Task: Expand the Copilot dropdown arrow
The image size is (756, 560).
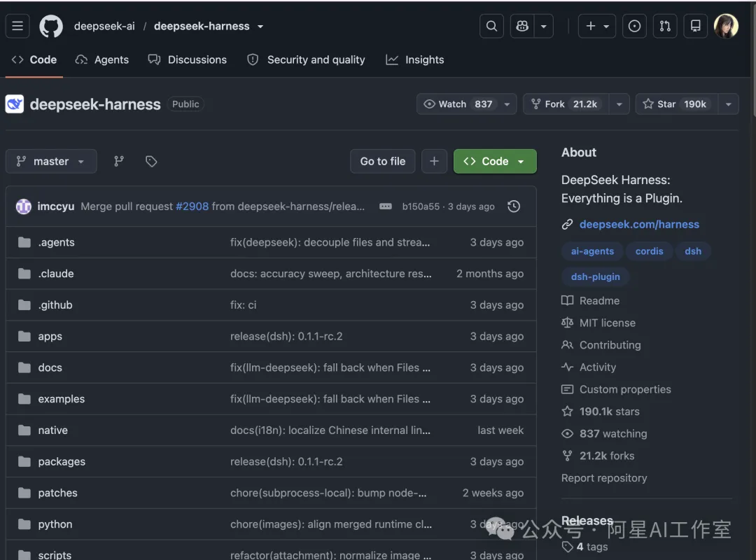Action: tap(543, 26)
